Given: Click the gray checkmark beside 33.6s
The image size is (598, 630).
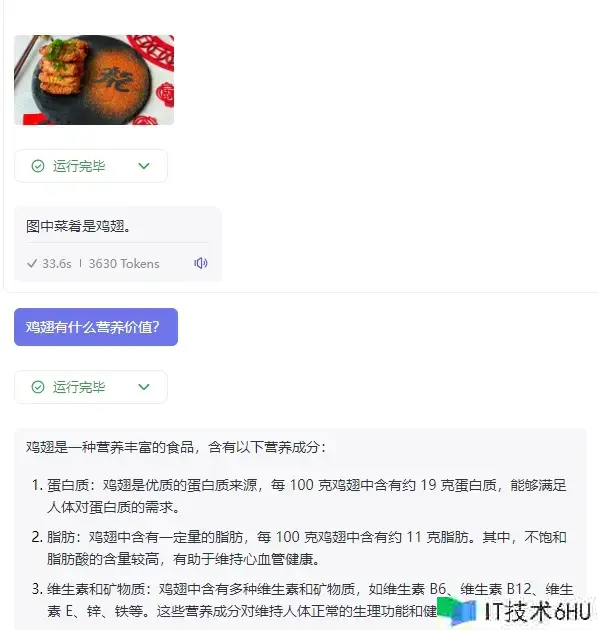Looking at the screenshot, I should point(32,264).
